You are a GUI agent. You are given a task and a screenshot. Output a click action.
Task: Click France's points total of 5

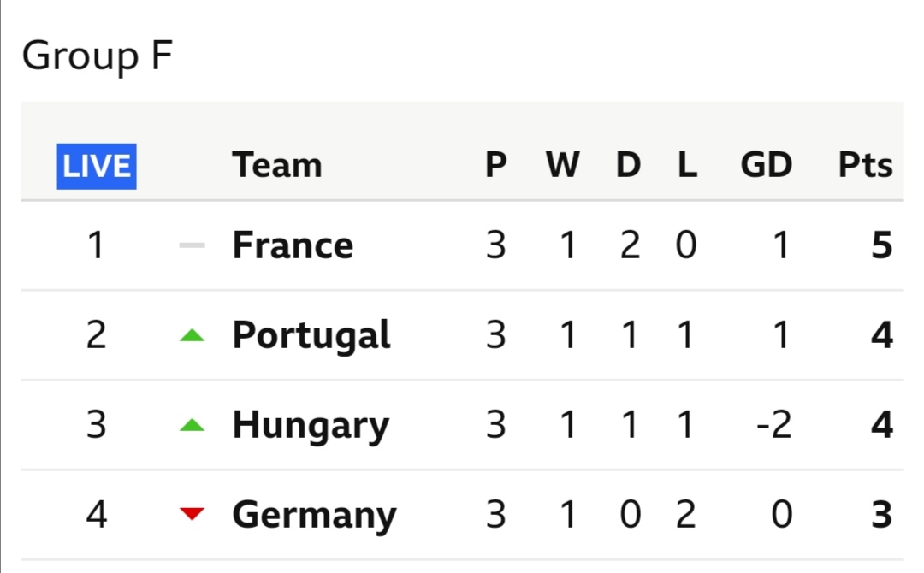tap(881, 245)
